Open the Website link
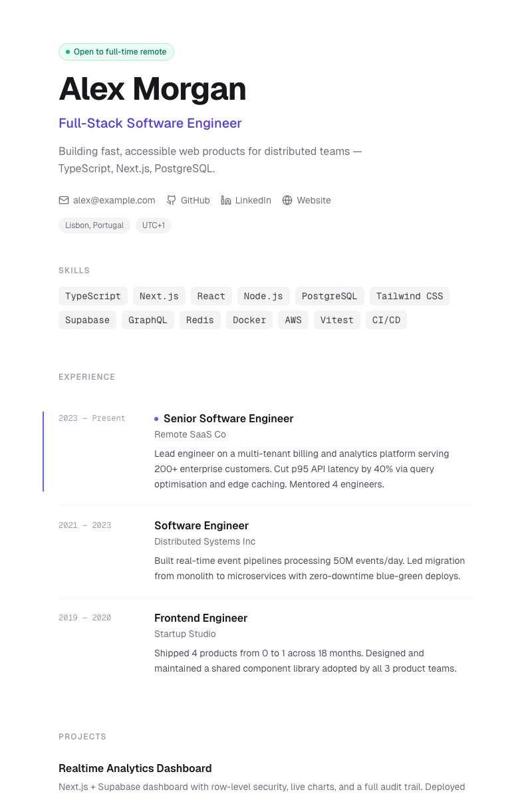The width and height of the screenshot is (532, 798). tap(313, 200)
